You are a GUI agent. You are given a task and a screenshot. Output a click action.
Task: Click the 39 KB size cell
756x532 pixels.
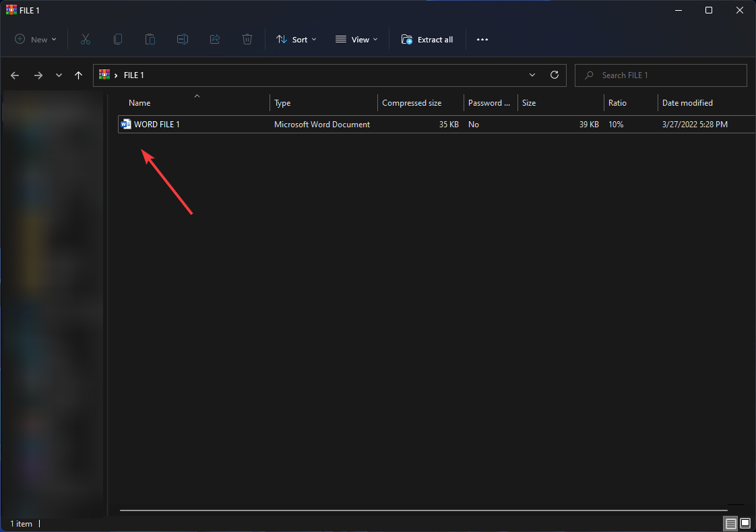click(589, 125)
